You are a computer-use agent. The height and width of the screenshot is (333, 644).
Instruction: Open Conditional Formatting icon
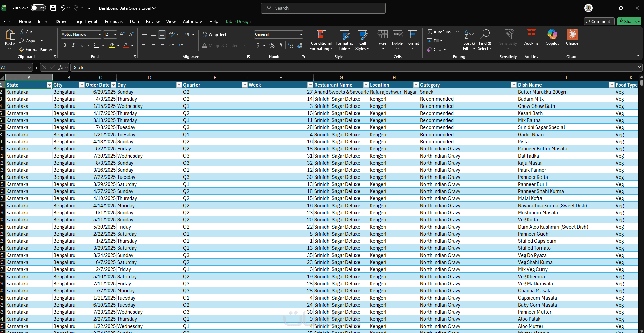coord(321,34)
